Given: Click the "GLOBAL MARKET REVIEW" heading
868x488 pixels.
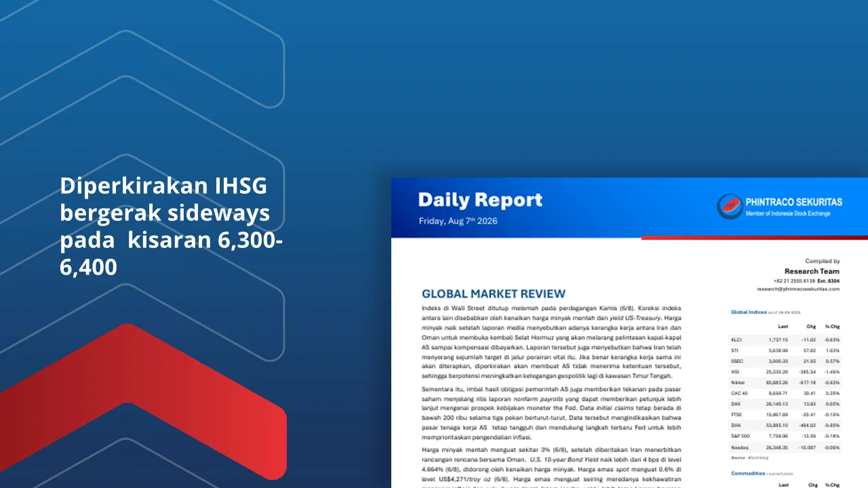Looking at the screenshot, I should click(x=494, y=294).
